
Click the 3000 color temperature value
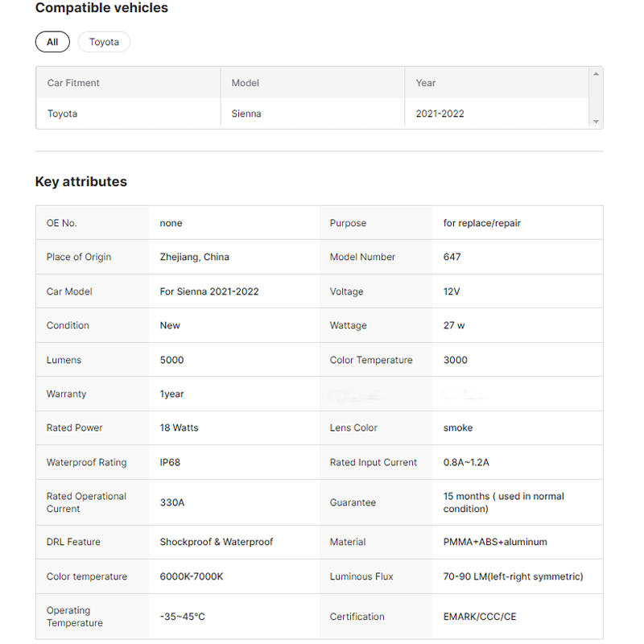click(x=456, y=360)
